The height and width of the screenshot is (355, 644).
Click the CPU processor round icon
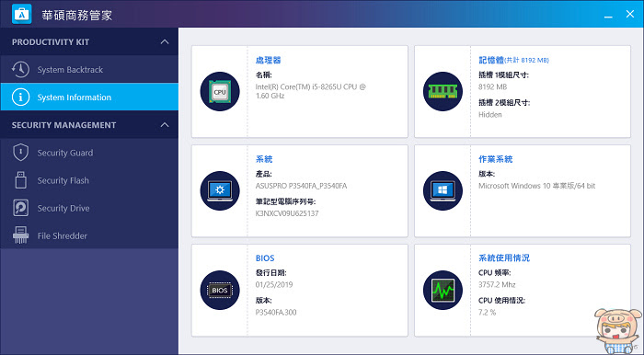[220, 92]
